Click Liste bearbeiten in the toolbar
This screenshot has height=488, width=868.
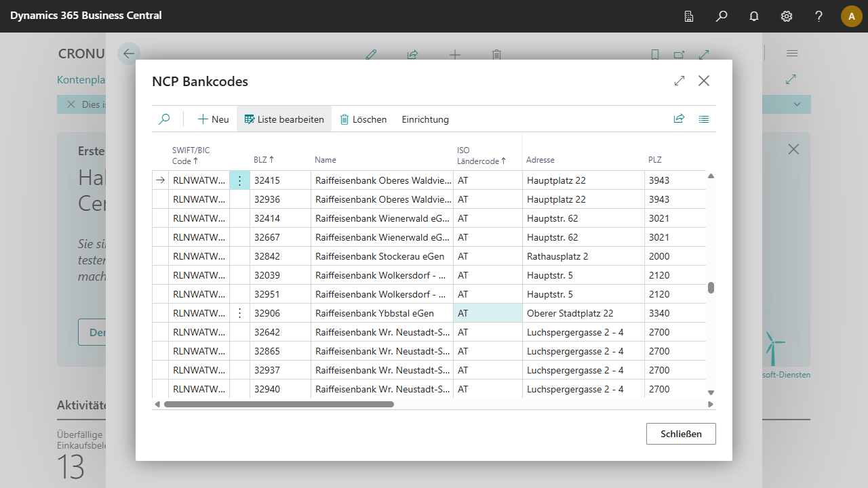(284, 119)
